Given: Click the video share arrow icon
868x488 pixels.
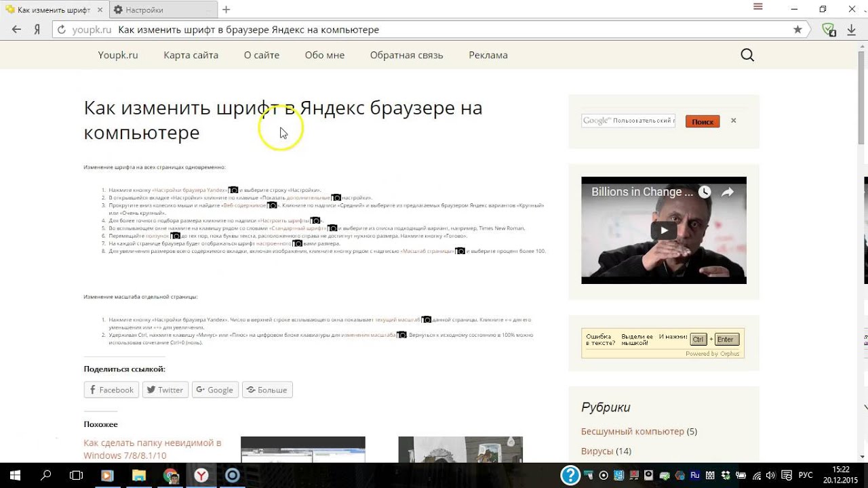Looking at the screenshot, I should [728, 192].
